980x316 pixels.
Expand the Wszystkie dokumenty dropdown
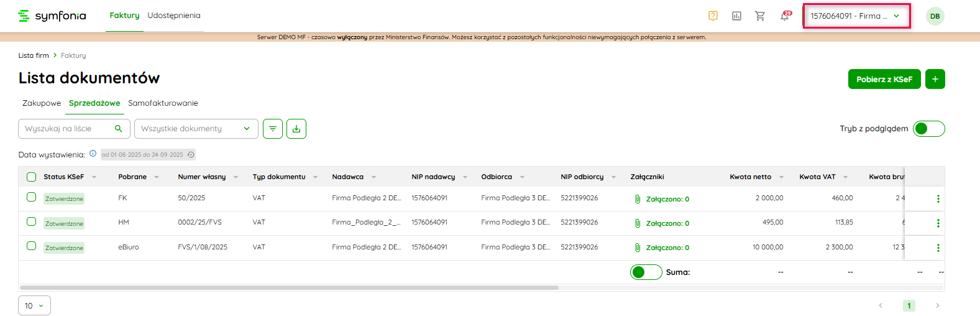(x=196, y=129)
